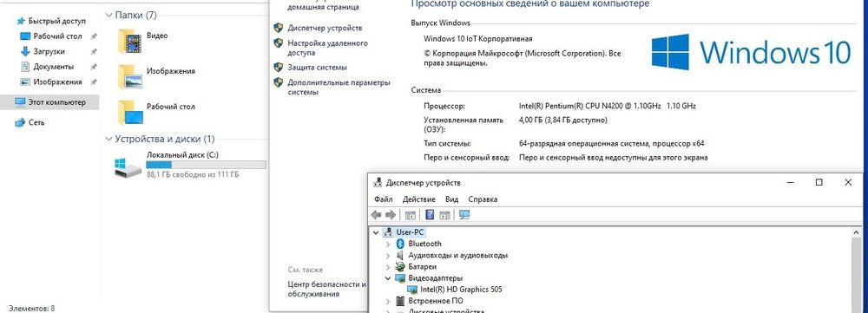Open Дополнительные параметры системы link
The height and width of the screenshot is (313, 868).
(339, 88)
